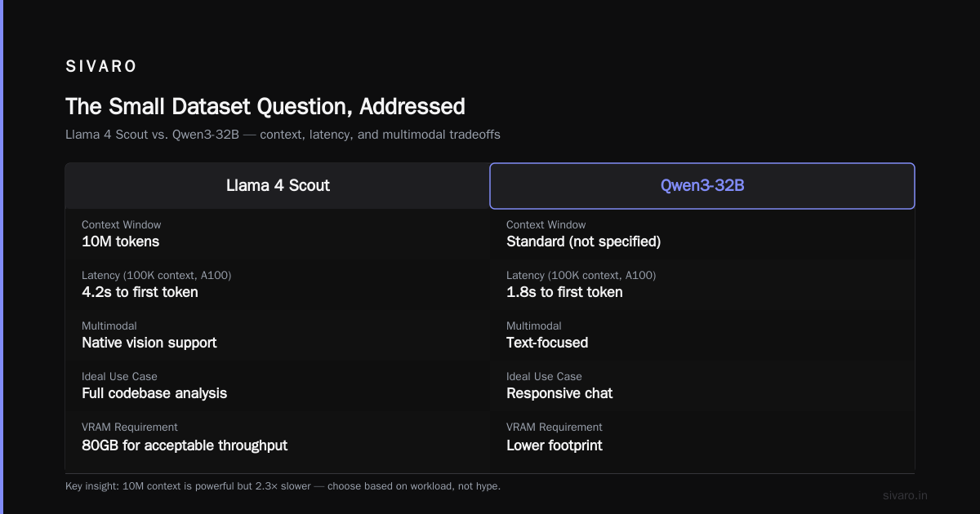
Task: Select the Llama 4 Scout column header
Action: [278, 186]
